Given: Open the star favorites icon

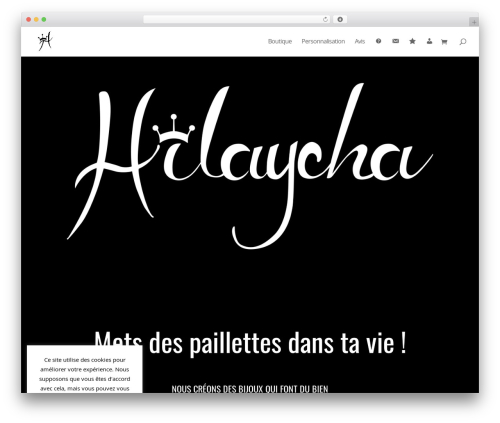Looking at the screenshot, I should coord(412,41).
